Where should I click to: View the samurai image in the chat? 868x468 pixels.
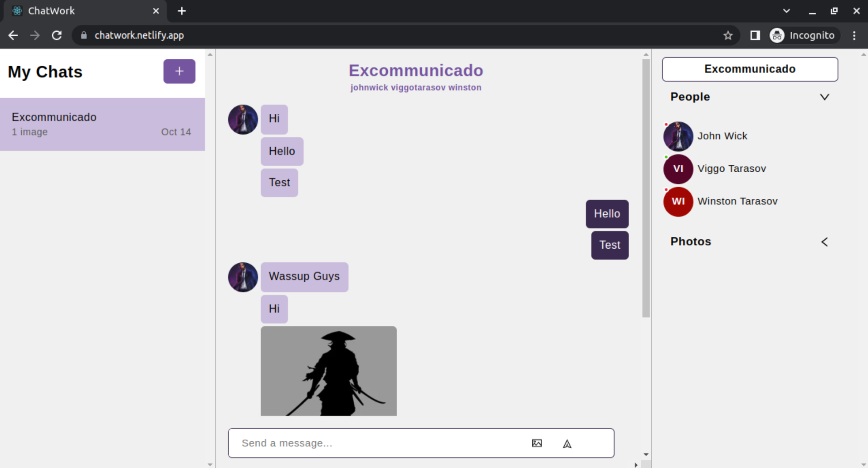click(x=328, y=371)
